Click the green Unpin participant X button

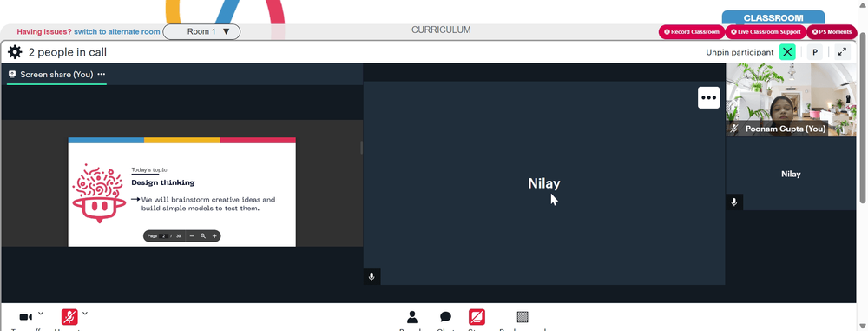click(787, 52)
